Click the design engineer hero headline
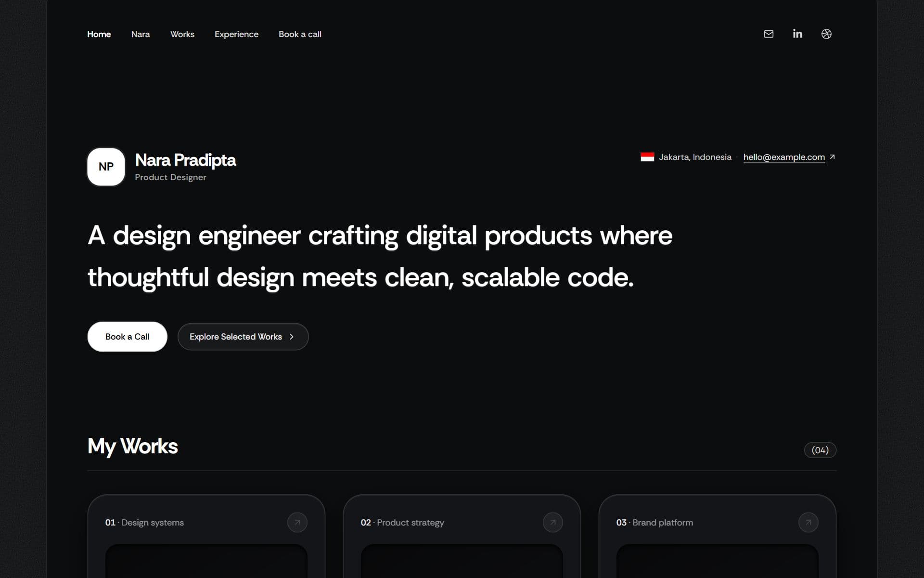Image resolution: width=924 pixels, height=578 pixels. click(x=380, y=257)
